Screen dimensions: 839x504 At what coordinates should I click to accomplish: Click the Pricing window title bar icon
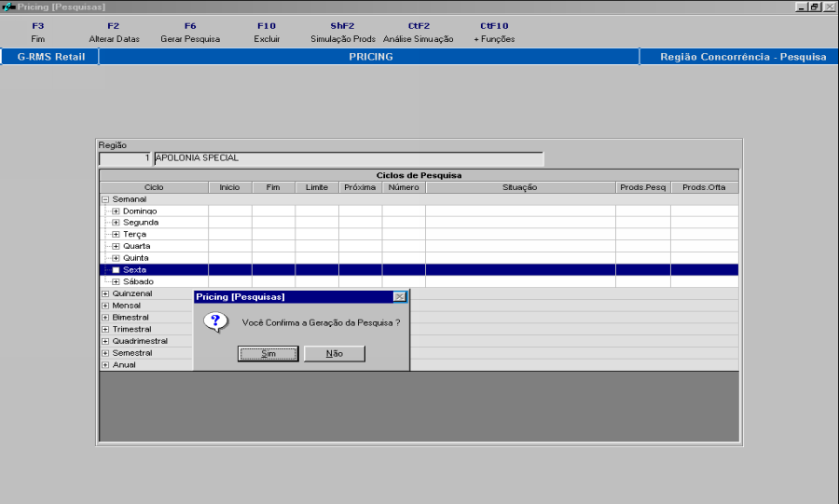(x=8, y=7)
